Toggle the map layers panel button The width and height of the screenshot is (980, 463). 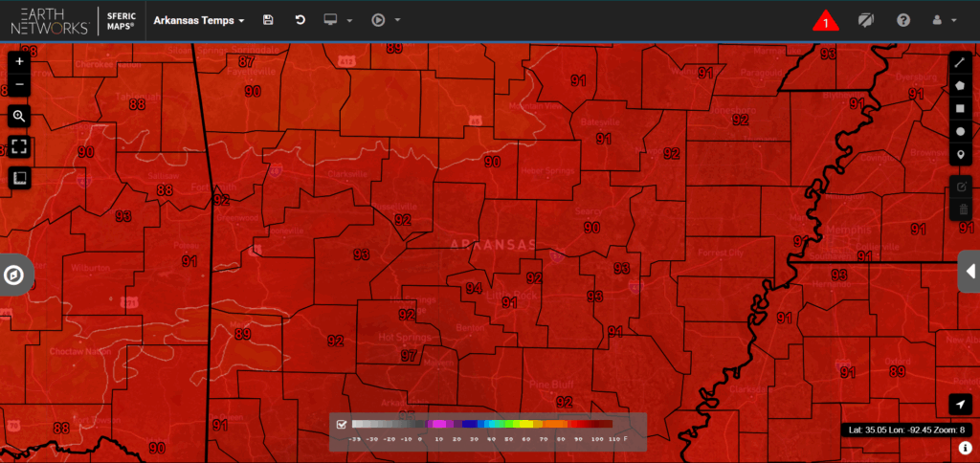pyautogui.click(x=19, y=178)
